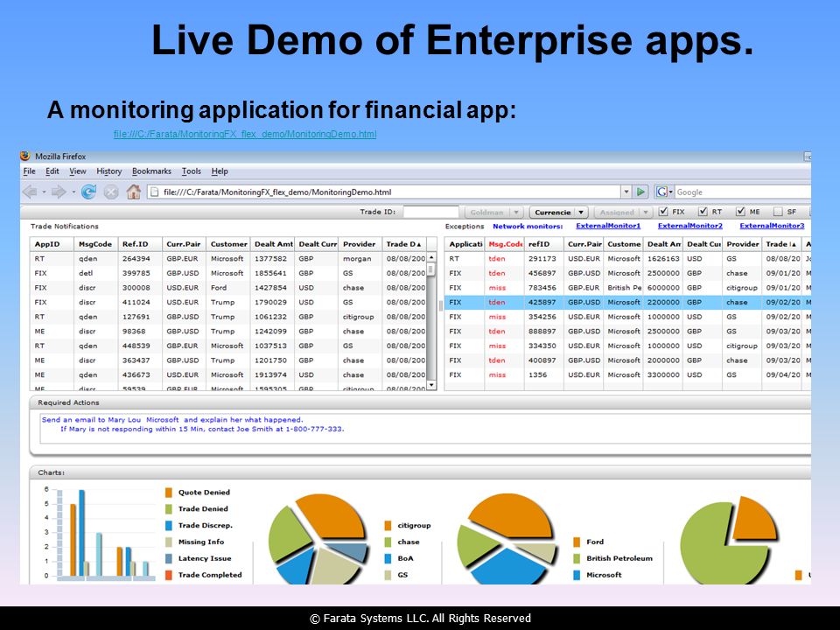The height and width of the screenshot is (630, 840).
Task: Select notification row with Ref.ID 399785
Action: coord(227,273)
